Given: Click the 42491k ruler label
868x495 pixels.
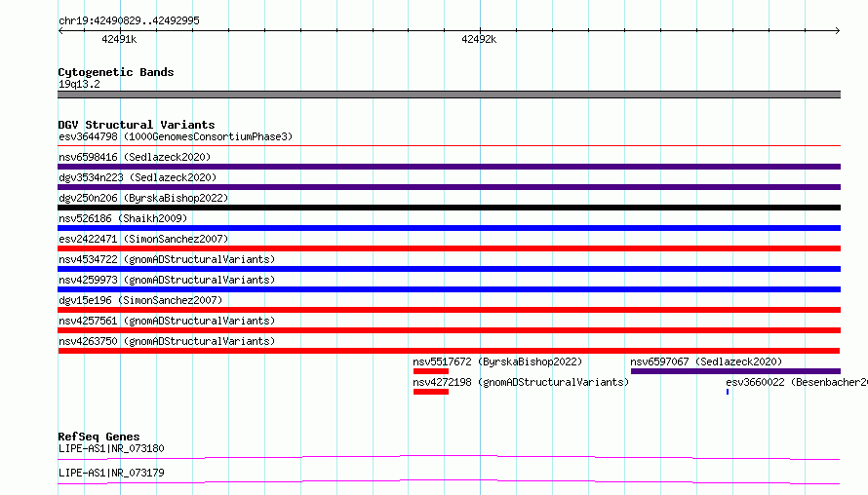Looking at the screenshot, I should click(x=119, y=39).
